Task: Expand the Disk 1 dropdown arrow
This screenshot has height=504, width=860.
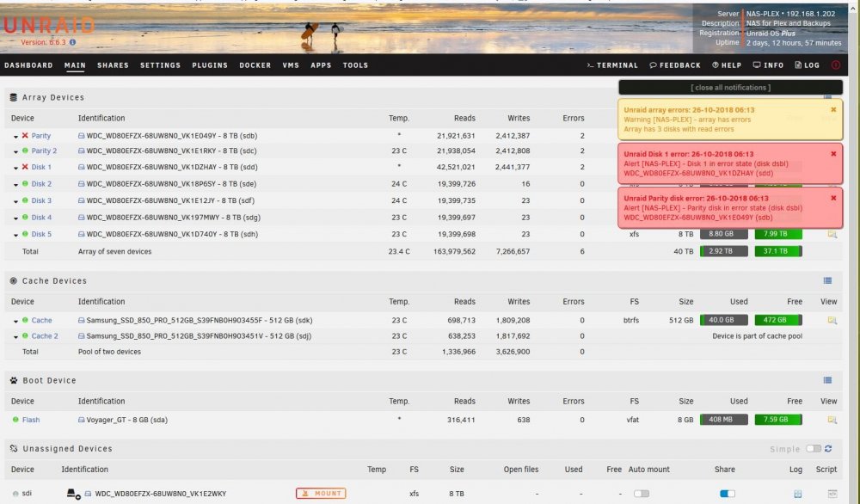Action: [15, 168]
